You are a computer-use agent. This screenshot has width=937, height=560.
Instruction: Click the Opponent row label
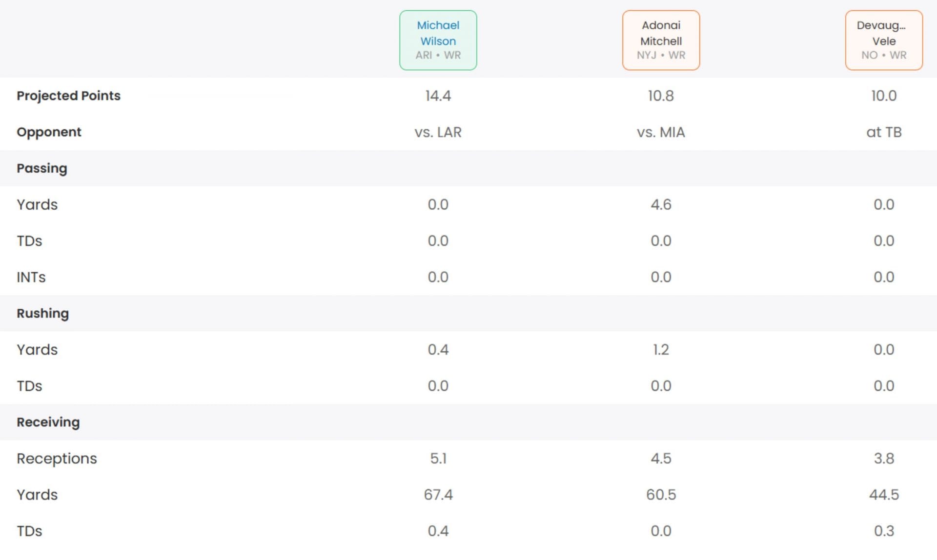49,132
